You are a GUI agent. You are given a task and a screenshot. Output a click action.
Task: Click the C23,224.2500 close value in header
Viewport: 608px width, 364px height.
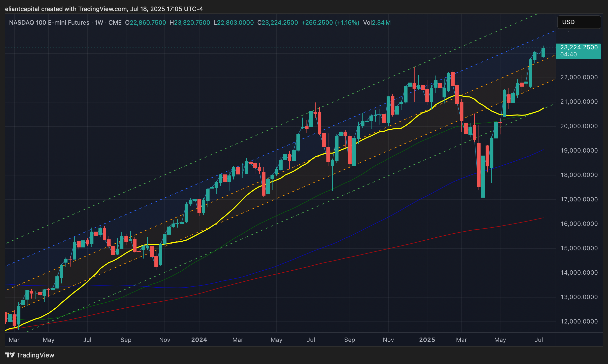(278, 23)
